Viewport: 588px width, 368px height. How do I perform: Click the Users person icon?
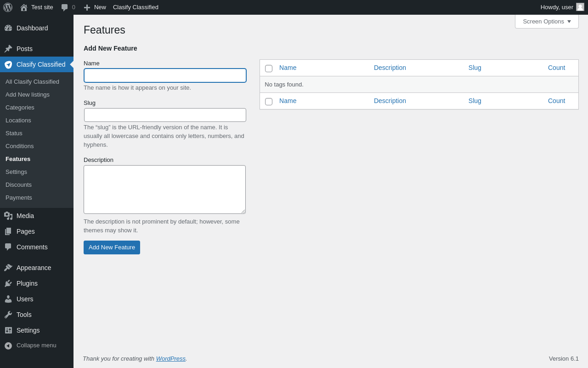point(8,299)
